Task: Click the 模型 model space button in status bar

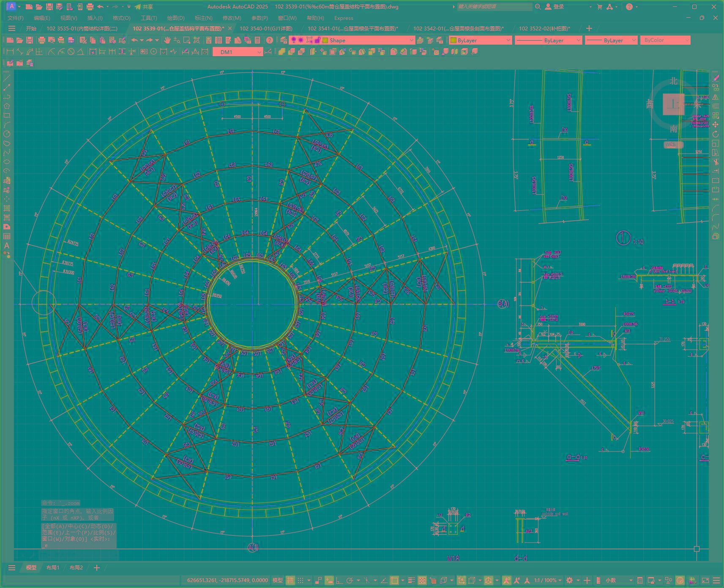Action: [x=277, y=580]
